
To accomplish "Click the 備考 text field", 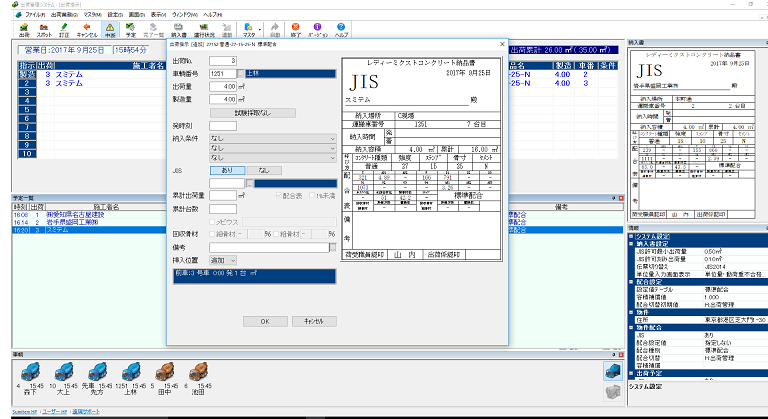I will point(269,247).
